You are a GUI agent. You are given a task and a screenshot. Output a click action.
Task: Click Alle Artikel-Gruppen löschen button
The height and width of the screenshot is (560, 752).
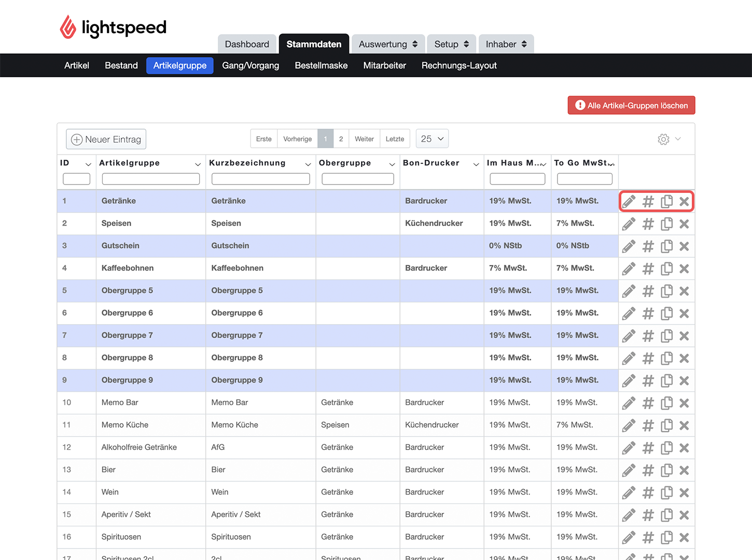point(631,105)
